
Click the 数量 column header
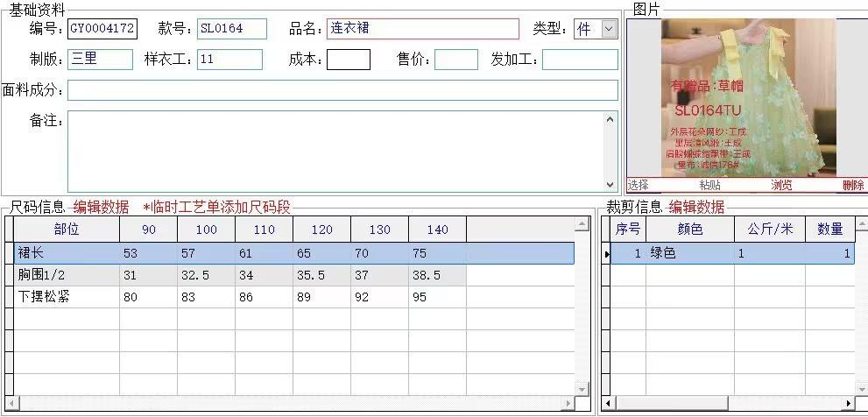coord(829,230)
